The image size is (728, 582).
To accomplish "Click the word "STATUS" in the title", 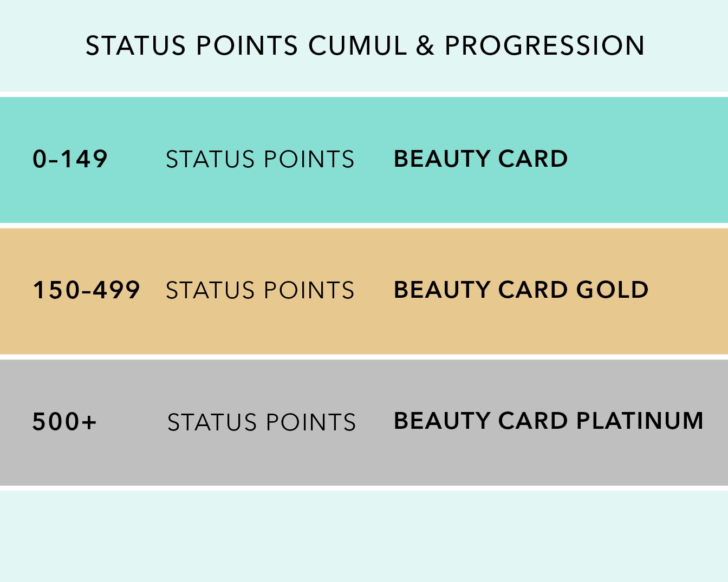I will (x=136, y=45).
